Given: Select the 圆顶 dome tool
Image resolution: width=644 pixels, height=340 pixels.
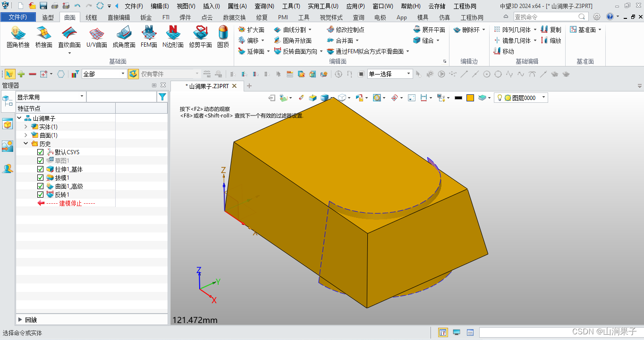Looking at the screenshot, I should pyautogui.click(x=223, y=37).
